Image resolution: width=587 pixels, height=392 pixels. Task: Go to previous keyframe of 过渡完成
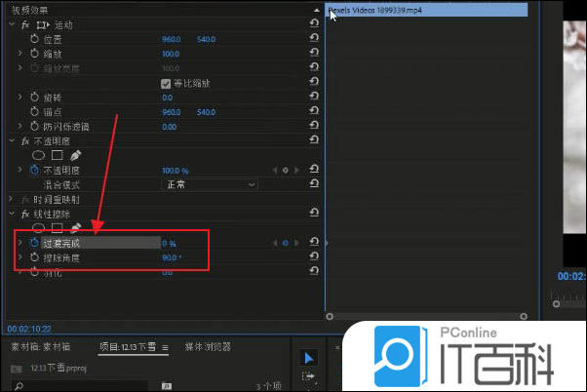tap(275, 244)
